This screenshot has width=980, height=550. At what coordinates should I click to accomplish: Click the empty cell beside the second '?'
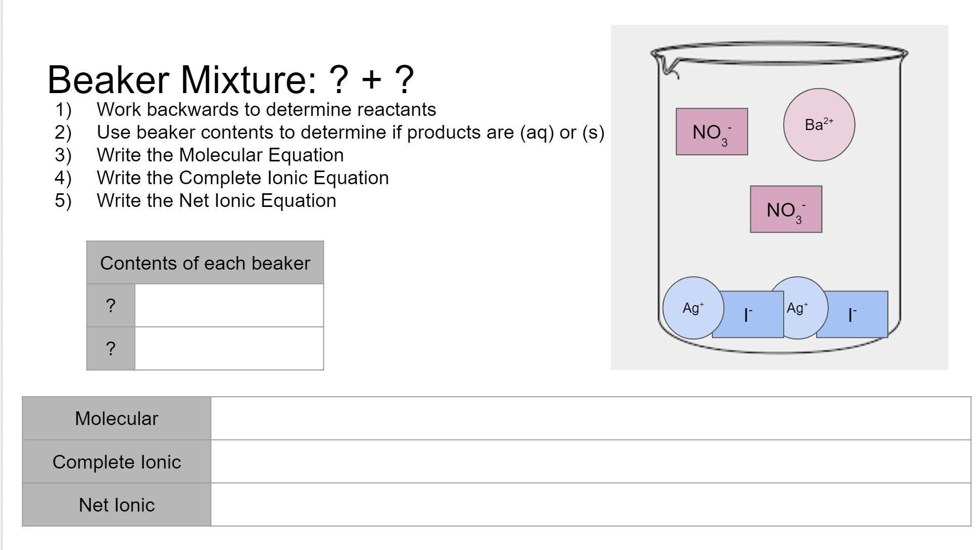229,349
